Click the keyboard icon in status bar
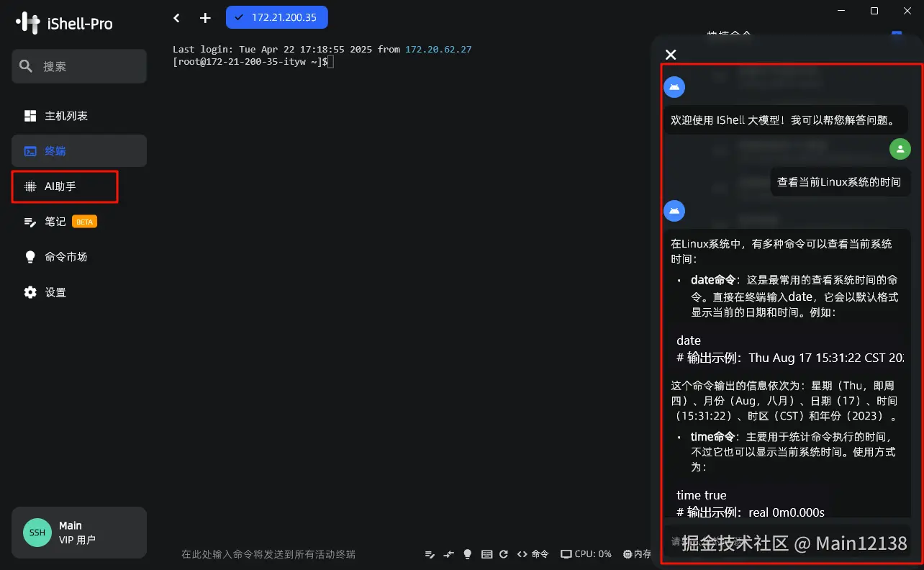Image resolution: width=924 pixels, height=570 pixels. tap(487, 554)
